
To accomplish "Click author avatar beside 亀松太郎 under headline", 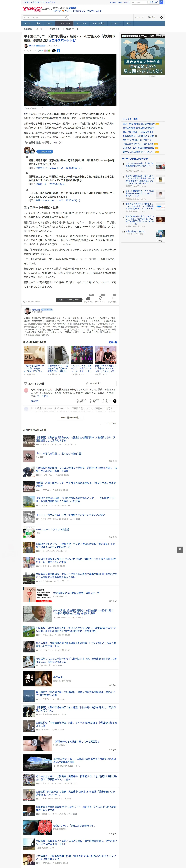I will [x=26, y=46].
